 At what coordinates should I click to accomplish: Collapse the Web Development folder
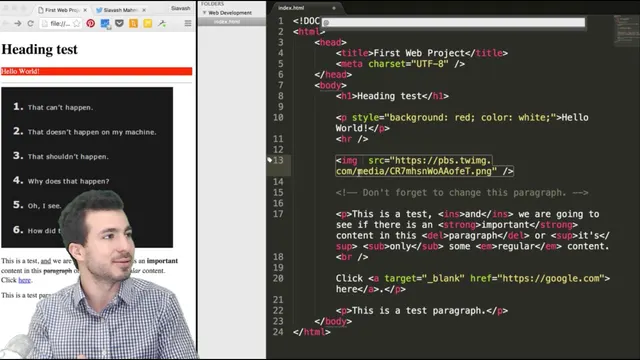[x=204, y=13]
